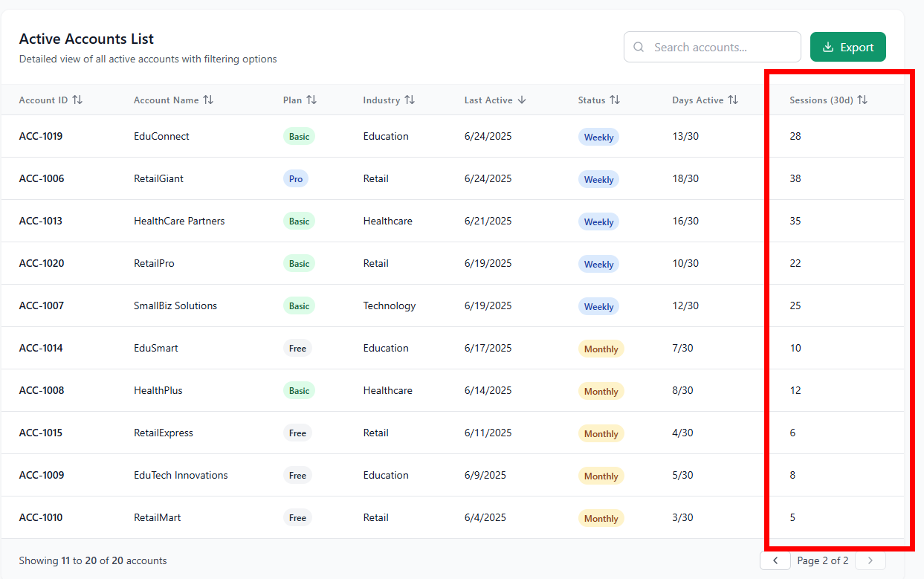Go to previous page
This screenshot has width=924, height=579.
click(775, 560)
